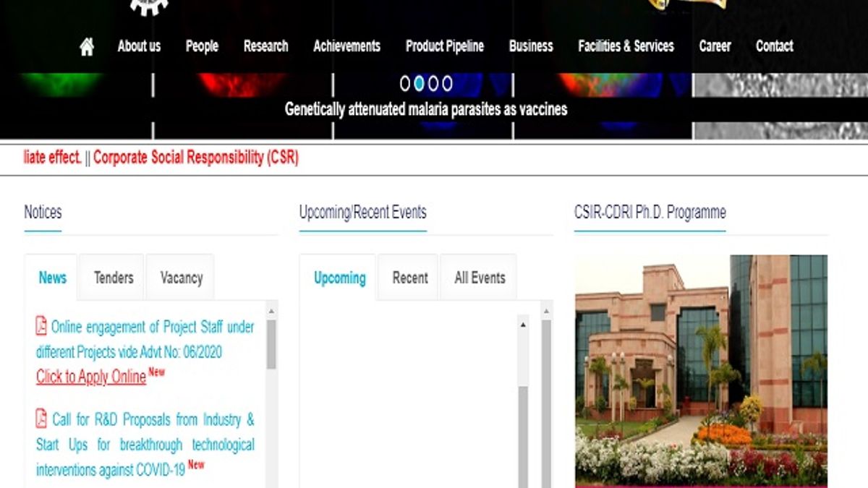Open the Research menu
This screenshot has width=868, height=488.
click(265, 46)
